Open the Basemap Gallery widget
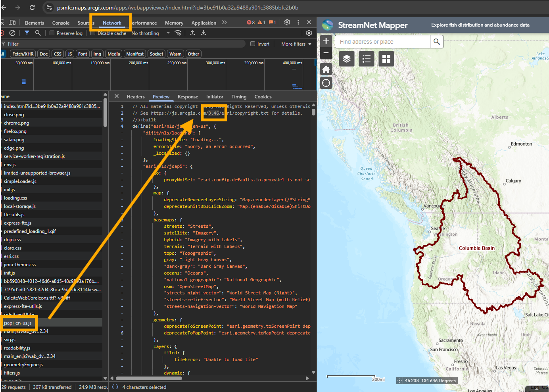The height and width of the screenshot is (392, 549). pos(386,59)
